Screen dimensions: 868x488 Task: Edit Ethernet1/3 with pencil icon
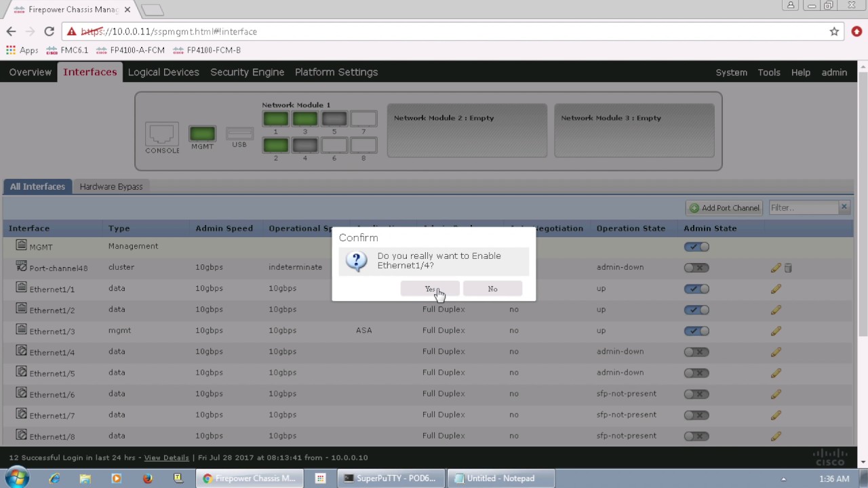776,331
